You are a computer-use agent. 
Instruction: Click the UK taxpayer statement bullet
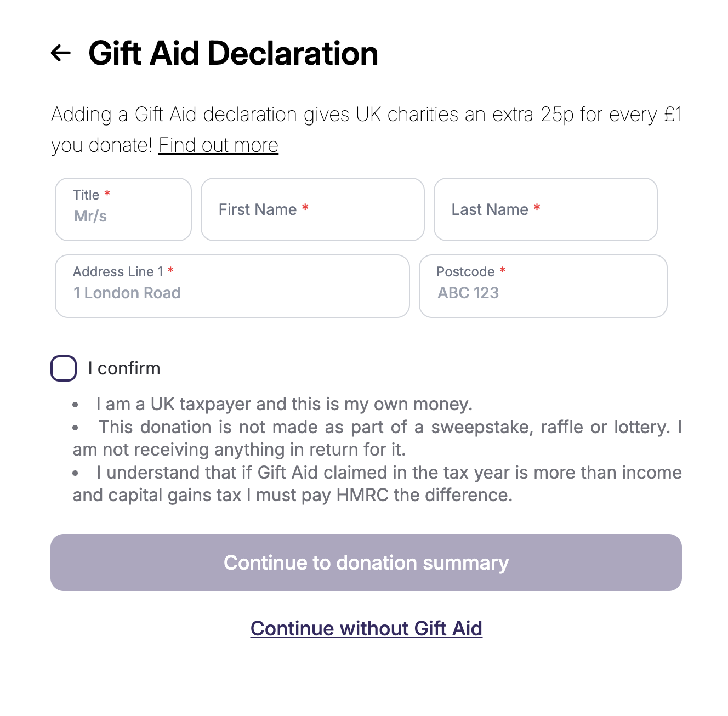tap(284, 404)
